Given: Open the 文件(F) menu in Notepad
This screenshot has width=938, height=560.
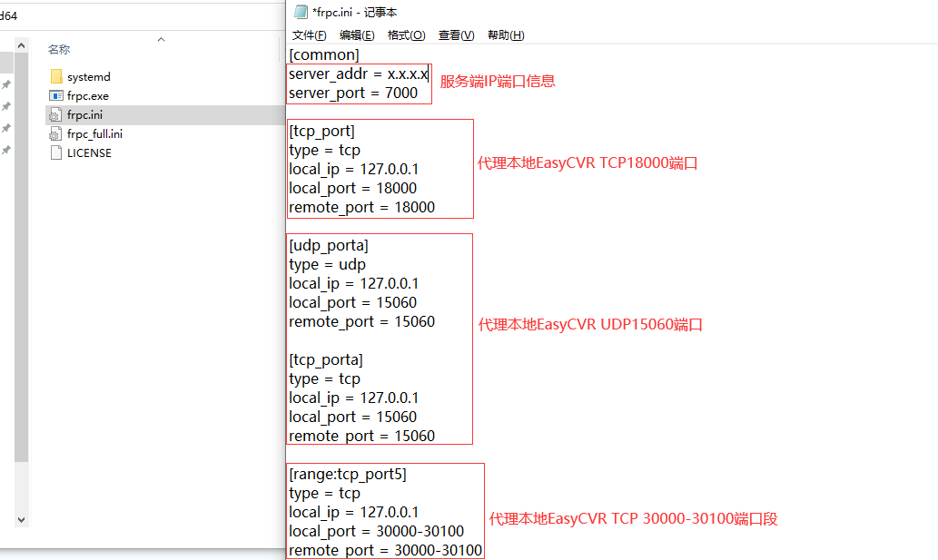Looking at the screenshot, I should pos(309,35).
